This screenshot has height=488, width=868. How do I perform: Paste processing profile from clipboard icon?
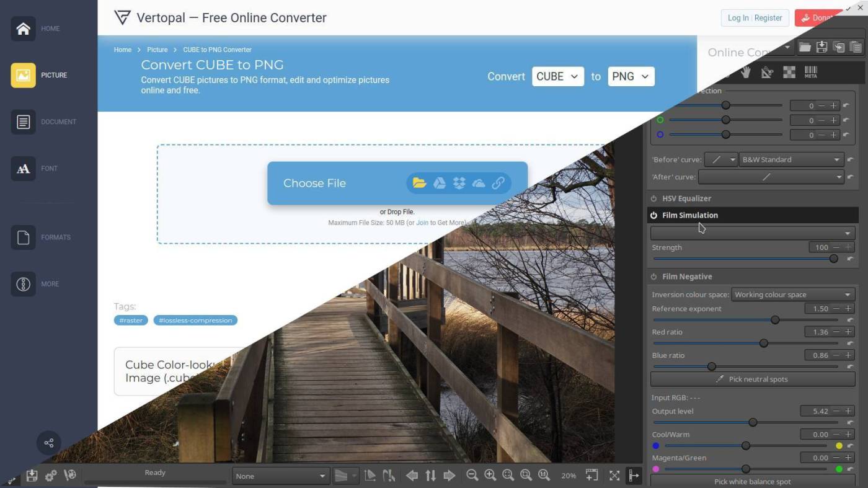click(x=856, y=47)
